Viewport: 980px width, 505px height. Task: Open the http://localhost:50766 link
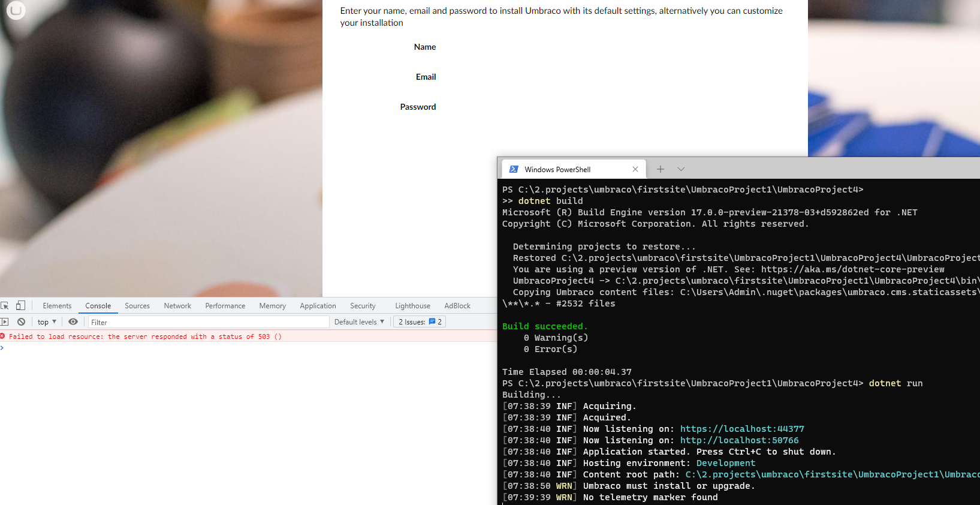[x=739, y=440]
